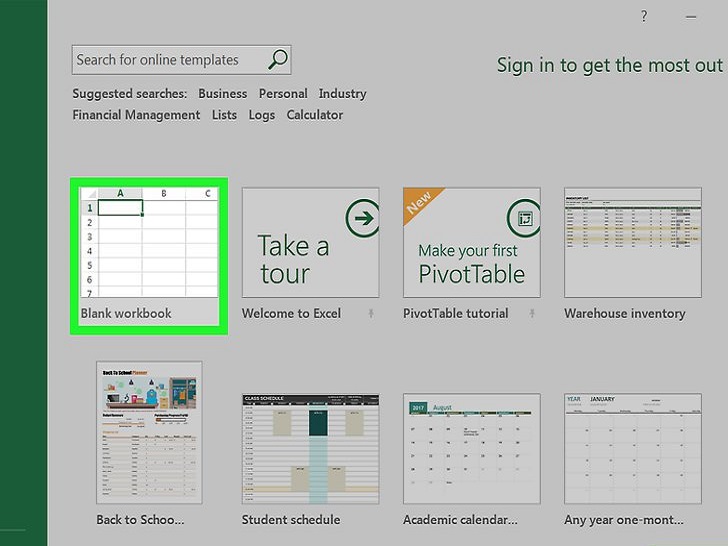Click the Sign in to get the most out text
The height and width of the screenshot is (546, 728).
(x=610, y=65)
